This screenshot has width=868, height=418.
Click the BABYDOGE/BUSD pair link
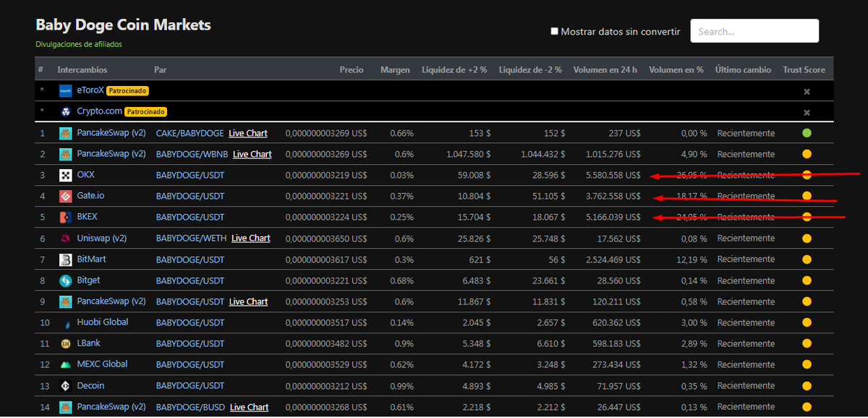[191, 407]
